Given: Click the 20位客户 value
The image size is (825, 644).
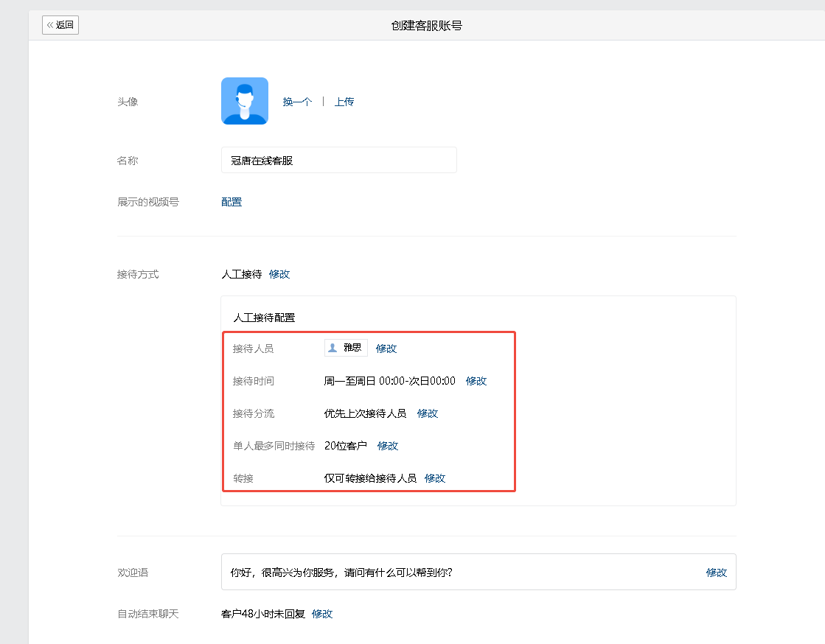Looking at the screenshot, I should click(x=346, y=446).
